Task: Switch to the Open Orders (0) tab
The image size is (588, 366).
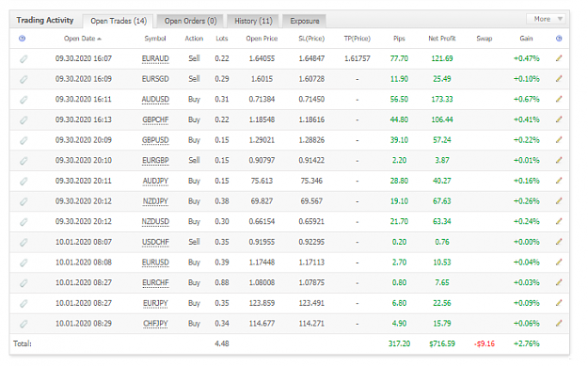Action: tap(190, 21)
